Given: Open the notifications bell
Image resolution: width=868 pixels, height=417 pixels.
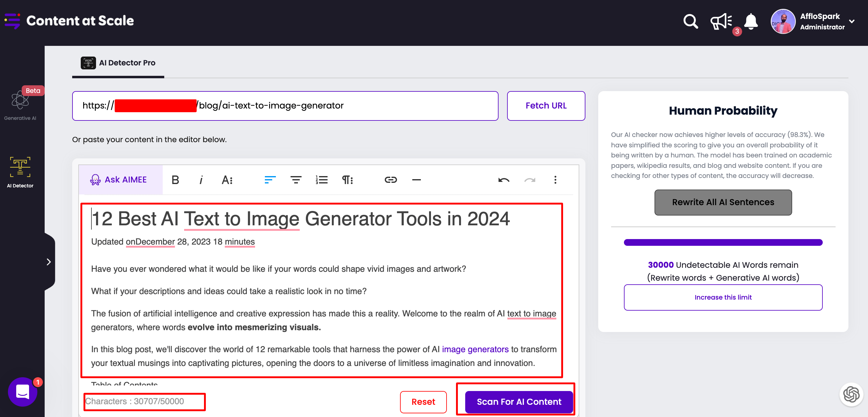Looking at the screenshot, I should pyautogui.click(x=751, y=22).
